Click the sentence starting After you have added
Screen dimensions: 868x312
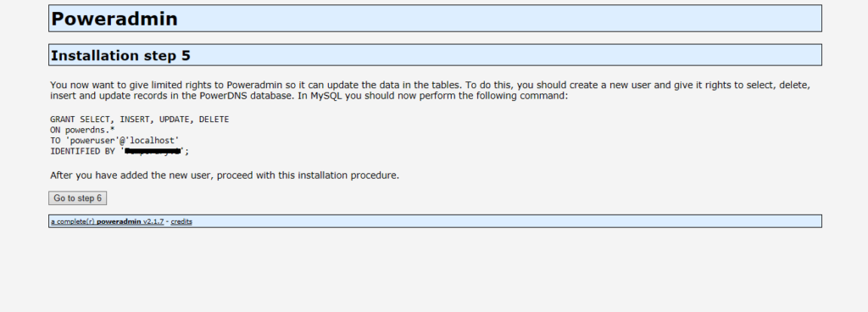tap(225, 175)
